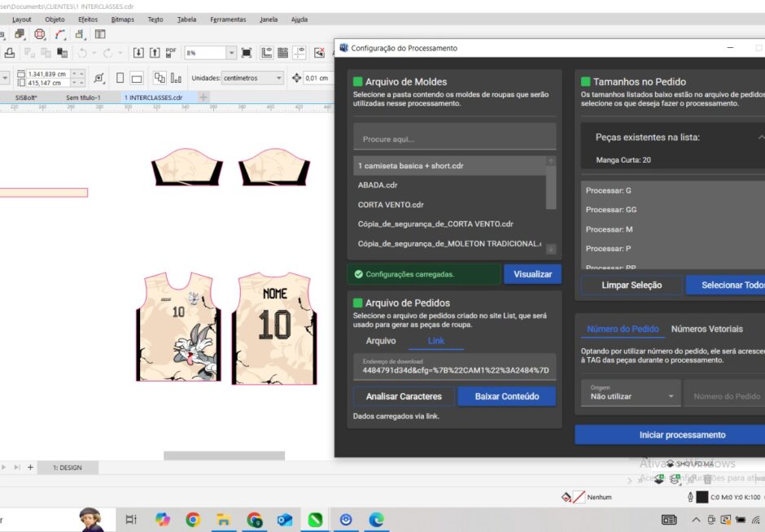Open the undo history dropdown arrow
This screenshot has height=532, width=765.
click(94, 53)
